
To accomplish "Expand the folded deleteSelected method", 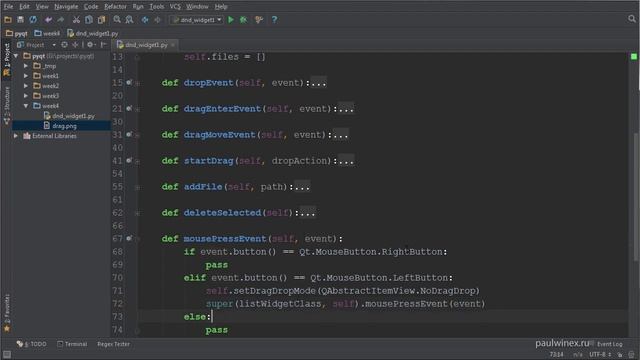I will click(x=138, y=213).
